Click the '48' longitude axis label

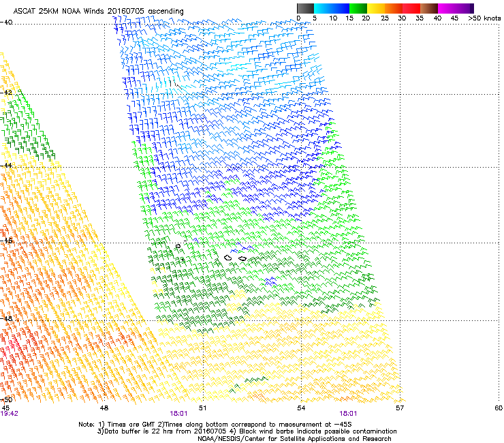point(104,408)
